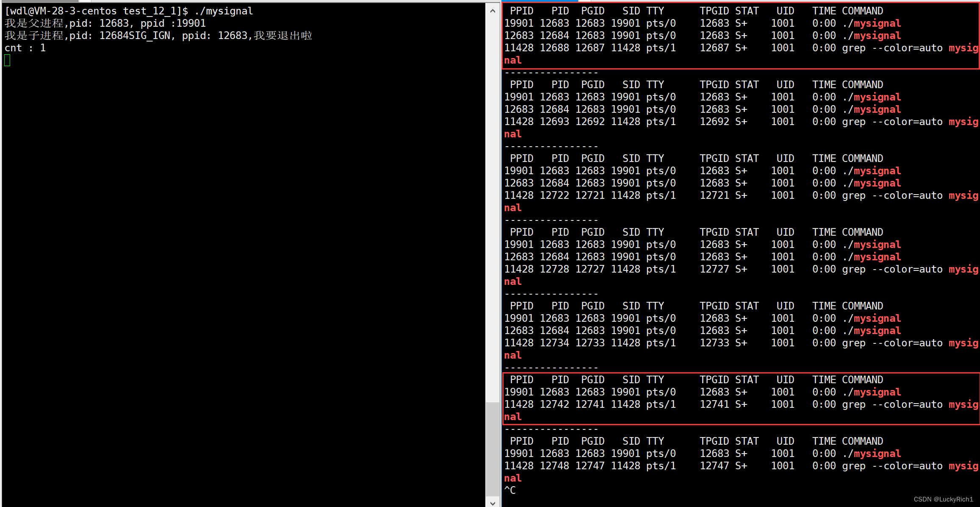Click the TPGID value 12747
The image size is (980, 507).
(x=714, y=466)
